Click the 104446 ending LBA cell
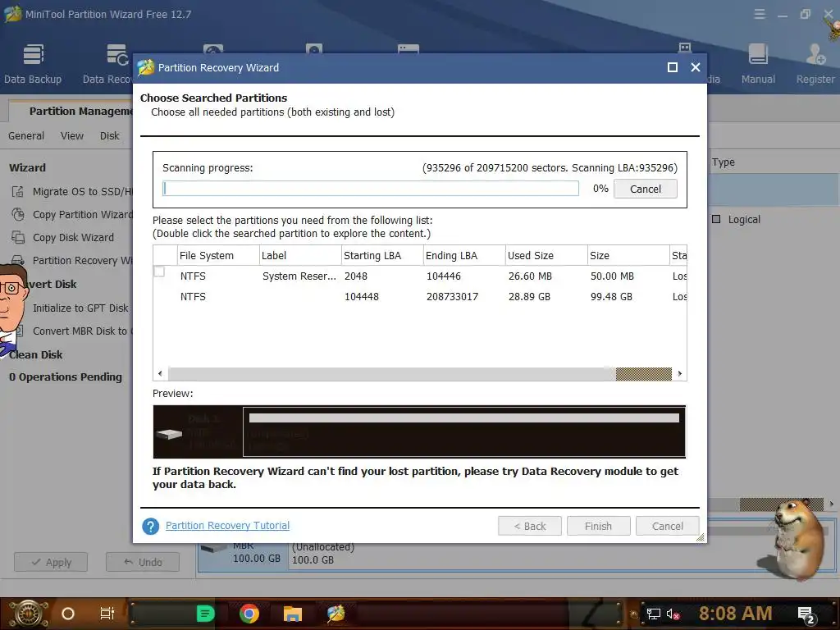Screen dimensions: 840x630 click(x=444, y=276)
